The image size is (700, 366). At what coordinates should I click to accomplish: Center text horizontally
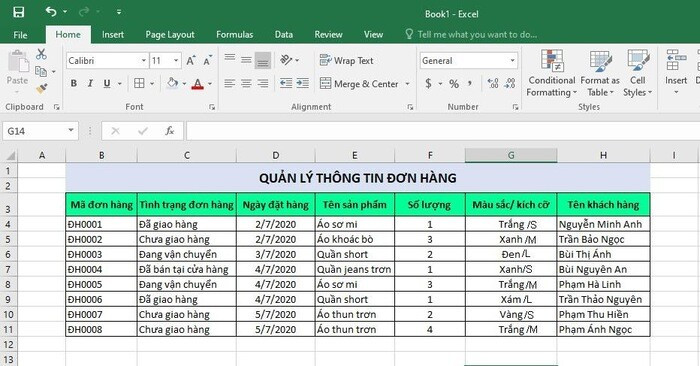(246, 83)
